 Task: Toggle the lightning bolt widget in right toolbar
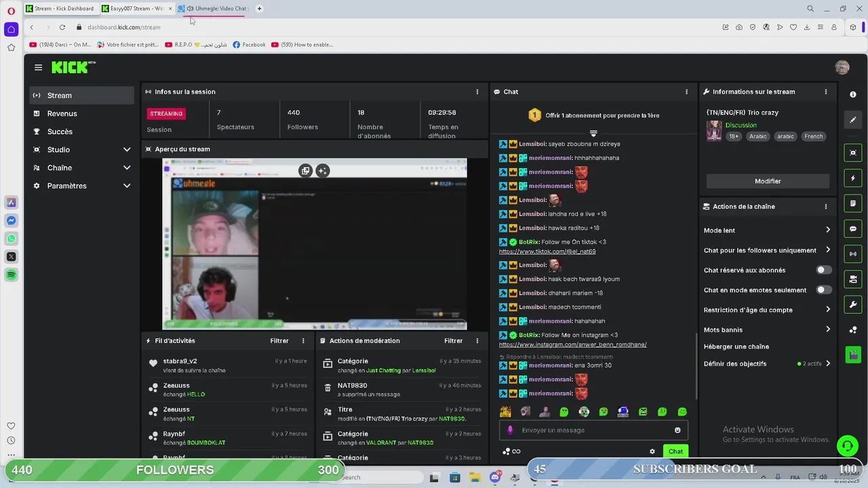(x=853, y=178)
